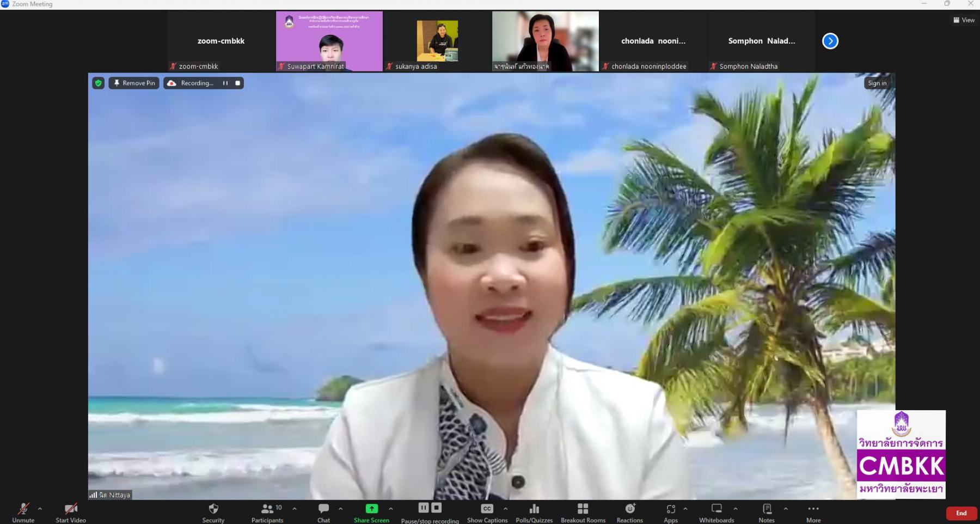The width and height of the screenshot is (980, 524).
Task: Select Suwapart Kamnirat's video tile
Action: click(329, 41)
